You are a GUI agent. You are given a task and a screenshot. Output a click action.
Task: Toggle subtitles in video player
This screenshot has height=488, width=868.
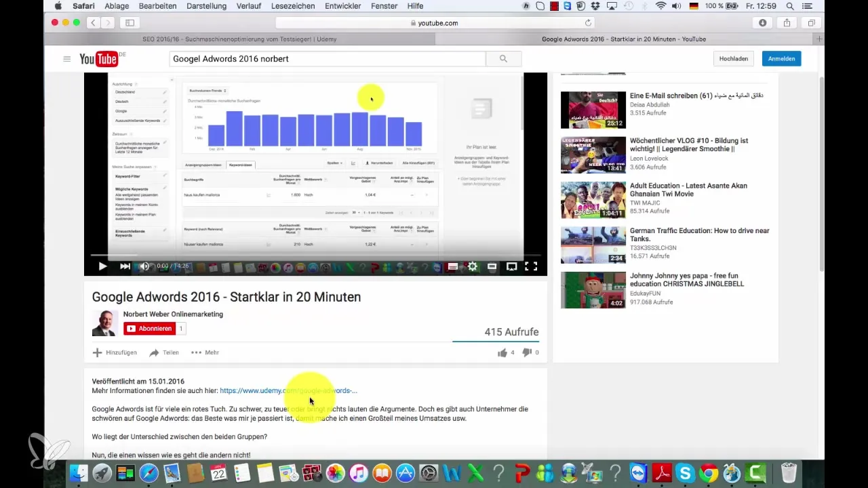(x=453, y=266)
